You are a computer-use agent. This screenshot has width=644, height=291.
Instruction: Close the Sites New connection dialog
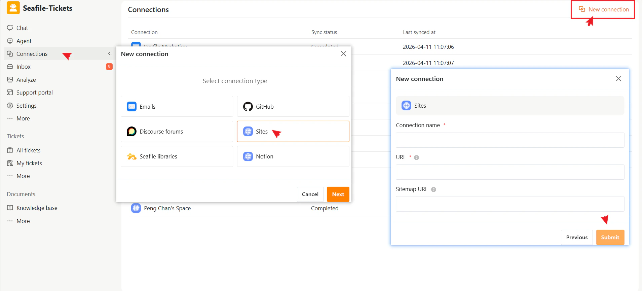coord(618,79)
